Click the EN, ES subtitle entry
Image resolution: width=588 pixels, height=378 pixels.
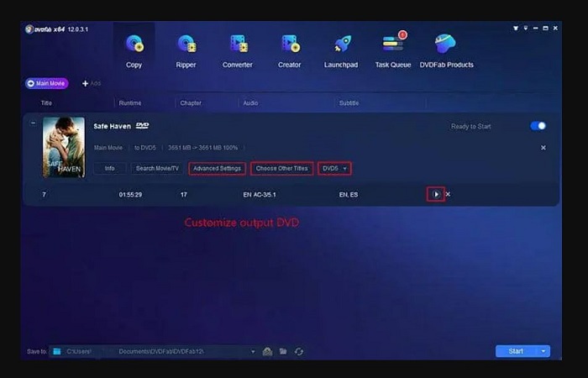tap(349, 195)
